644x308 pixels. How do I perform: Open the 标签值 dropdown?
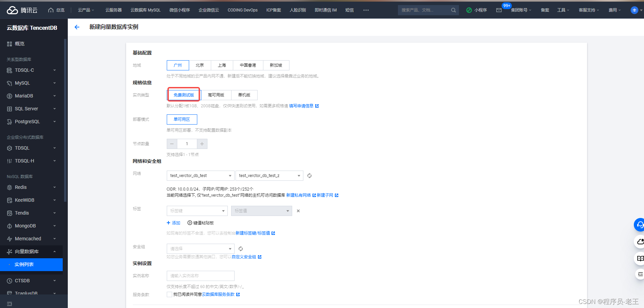coord(261,211)
